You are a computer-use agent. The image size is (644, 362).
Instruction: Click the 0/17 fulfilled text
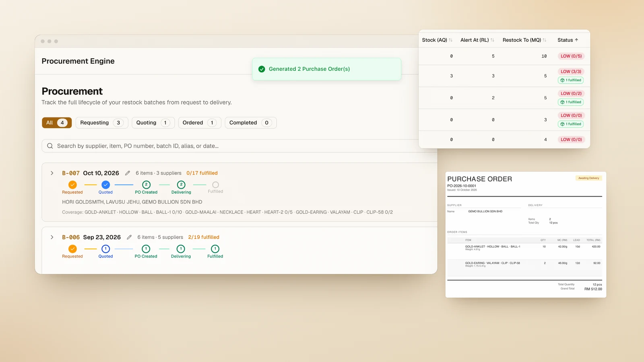tap(202, 173)
